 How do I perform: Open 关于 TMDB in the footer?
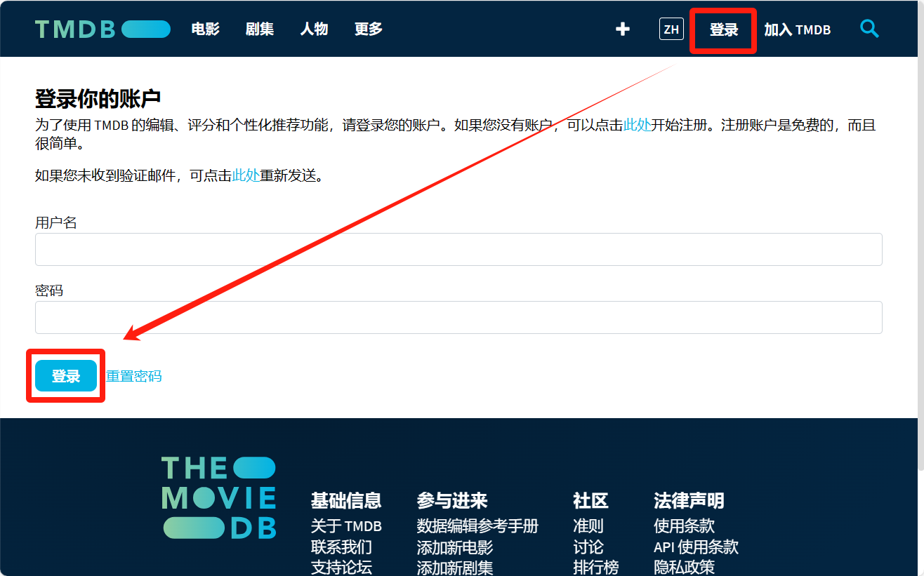[346, 525]
